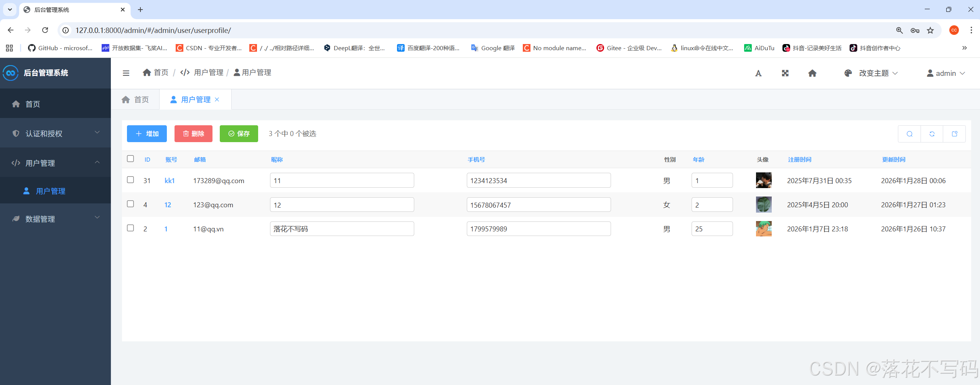Screen dimensions: 980x385
Task: Reload the browser page
Action: coord(45,30)
